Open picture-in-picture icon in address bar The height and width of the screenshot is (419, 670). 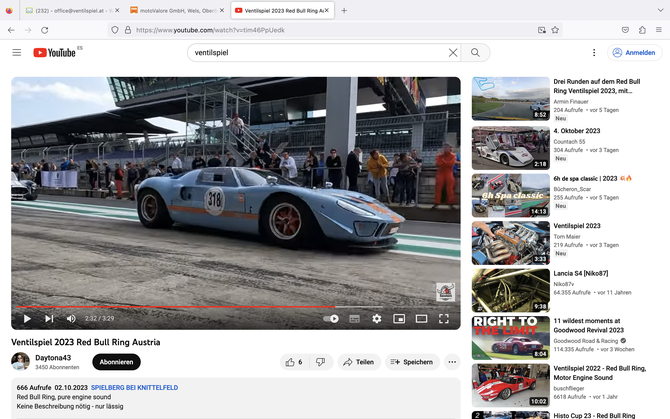tap(542, 30)
